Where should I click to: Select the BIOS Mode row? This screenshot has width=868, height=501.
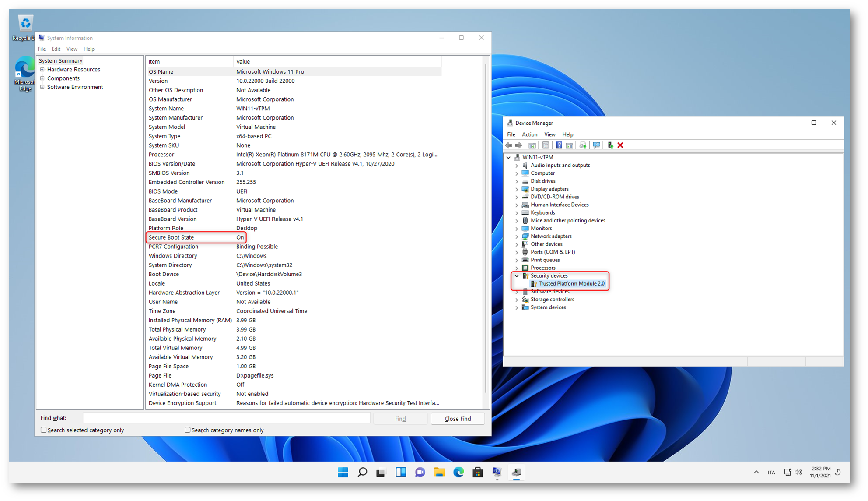[294, 191]
